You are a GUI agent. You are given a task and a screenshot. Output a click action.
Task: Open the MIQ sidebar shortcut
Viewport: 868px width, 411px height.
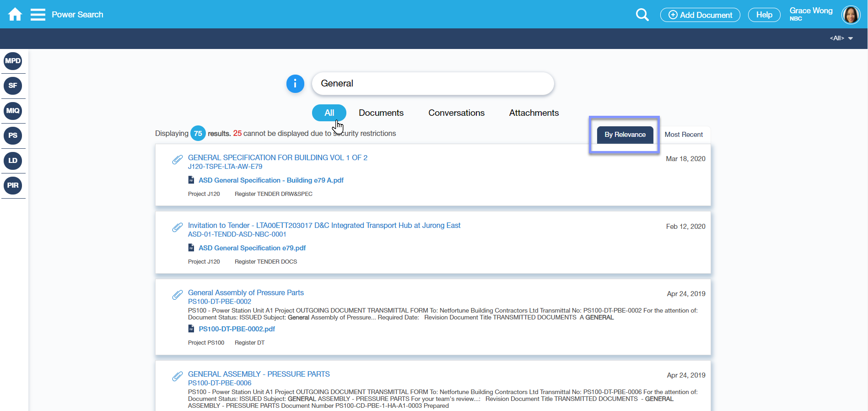(x=13, y=111)
